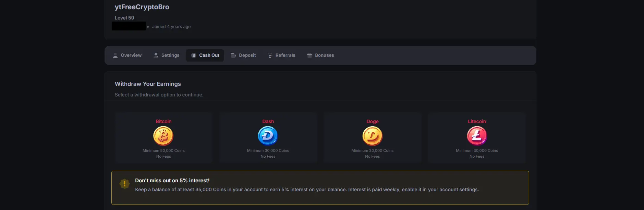
Task: Click 'No Fees' under Dash
Action: point(268,156)
